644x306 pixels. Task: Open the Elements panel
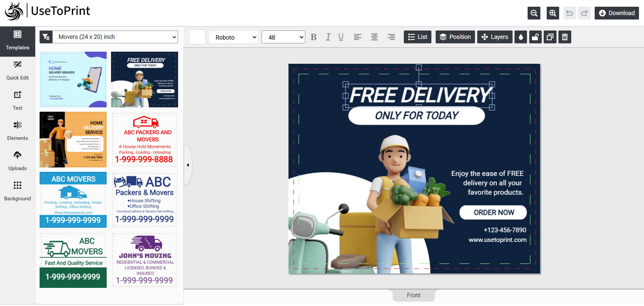tap(17, 130)
